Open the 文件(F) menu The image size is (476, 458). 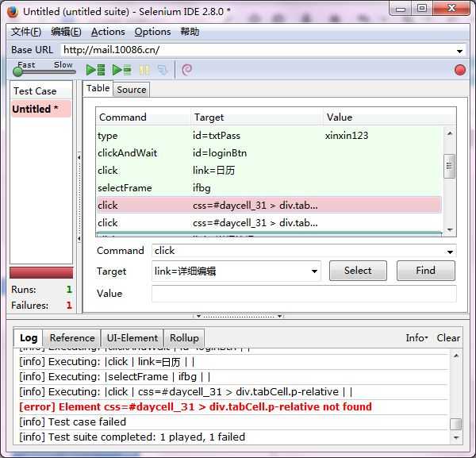[x=26, y=32]
